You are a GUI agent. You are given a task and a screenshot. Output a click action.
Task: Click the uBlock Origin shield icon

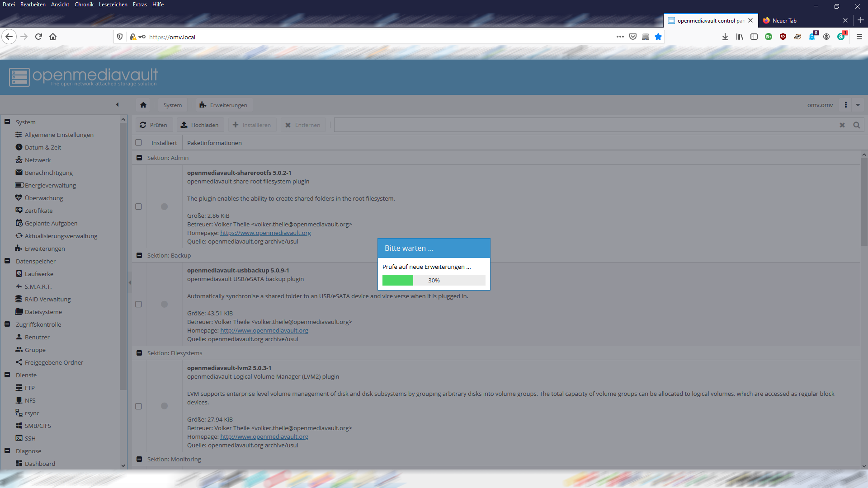click(x=783, y=37)
